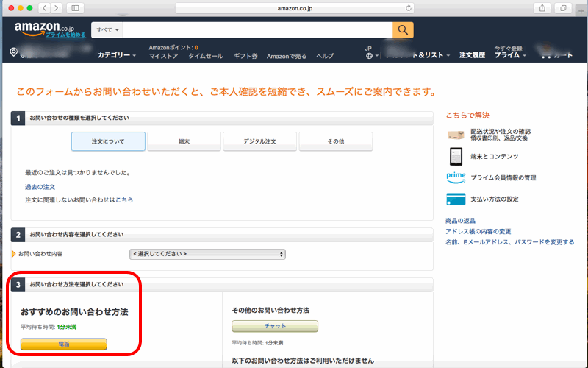Image resolution: width=588 pixels, height=368 pixels.
Task: Open the 過去の注文 link
Action: pyautogui.click(x=40, y=187)
